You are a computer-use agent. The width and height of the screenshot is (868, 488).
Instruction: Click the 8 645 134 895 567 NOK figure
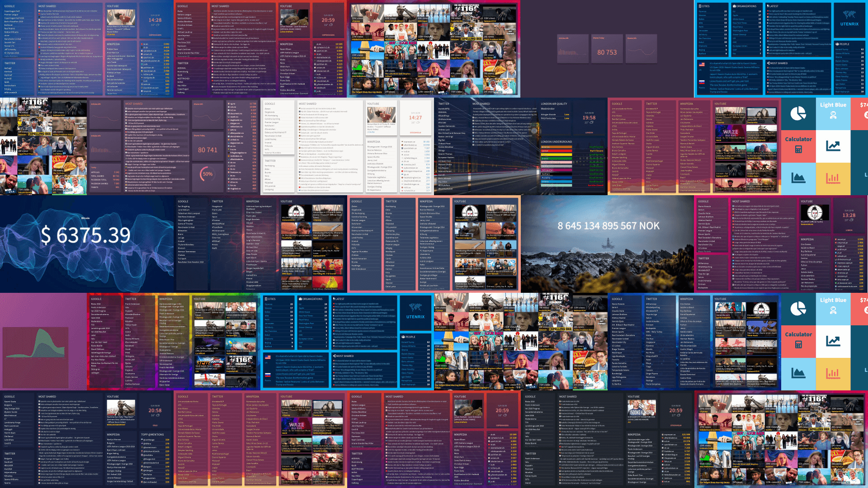pos(608,225)
